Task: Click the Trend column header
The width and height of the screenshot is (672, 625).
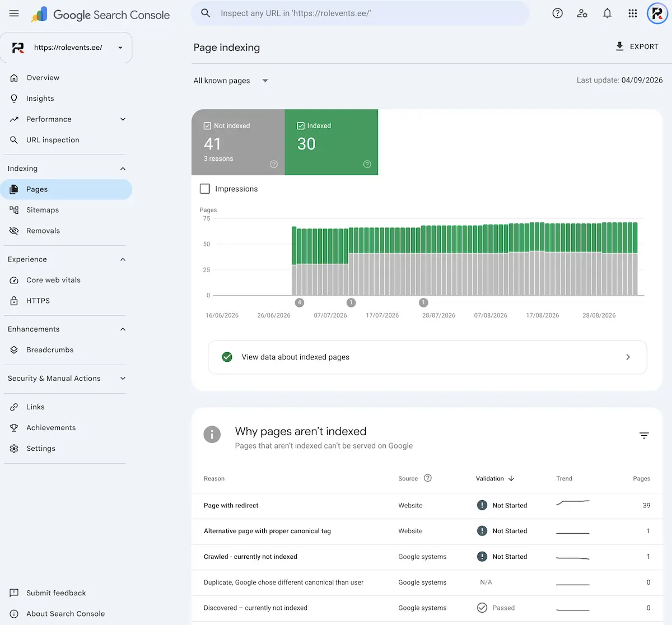Action: coord(564,479)
